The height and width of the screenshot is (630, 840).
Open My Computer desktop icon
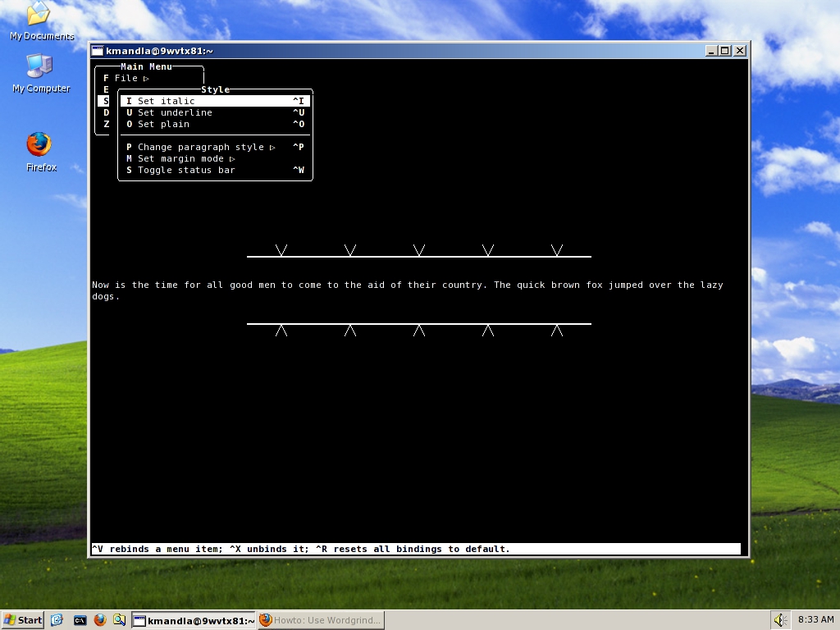(x=41, y=73)
